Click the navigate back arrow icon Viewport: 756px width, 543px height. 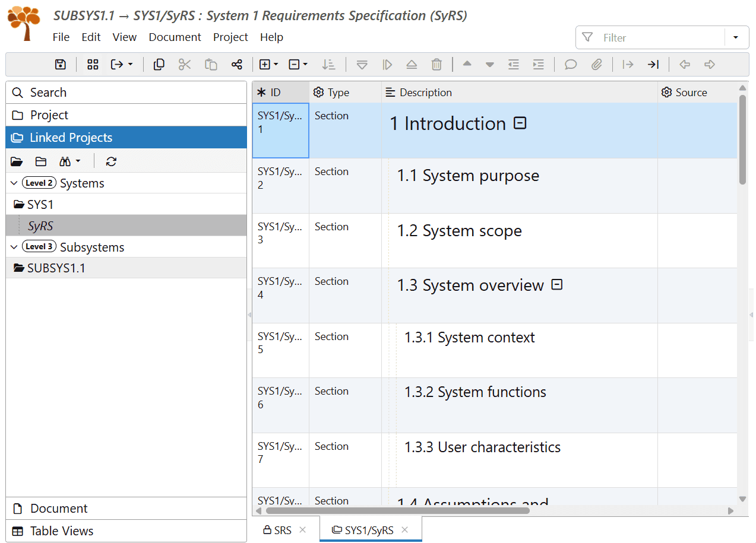click(684, 65)
